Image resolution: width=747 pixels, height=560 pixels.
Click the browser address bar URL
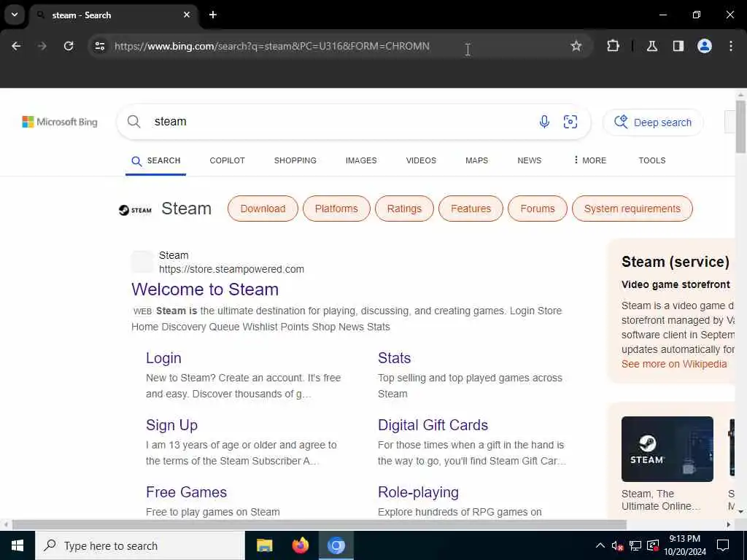pyautogui.click(x=272, y=46)
